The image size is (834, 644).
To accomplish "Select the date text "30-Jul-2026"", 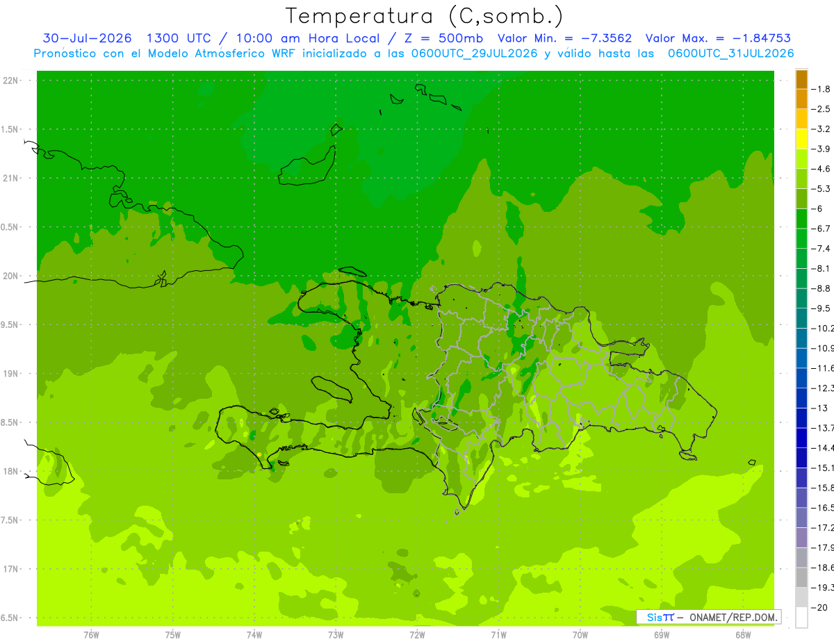I will tap(87, 38).
